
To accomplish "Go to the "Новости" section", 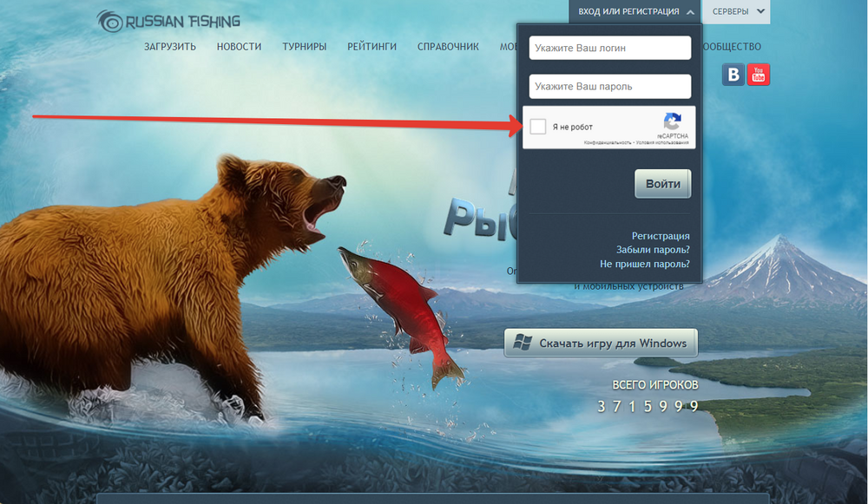I will point(239,47).
